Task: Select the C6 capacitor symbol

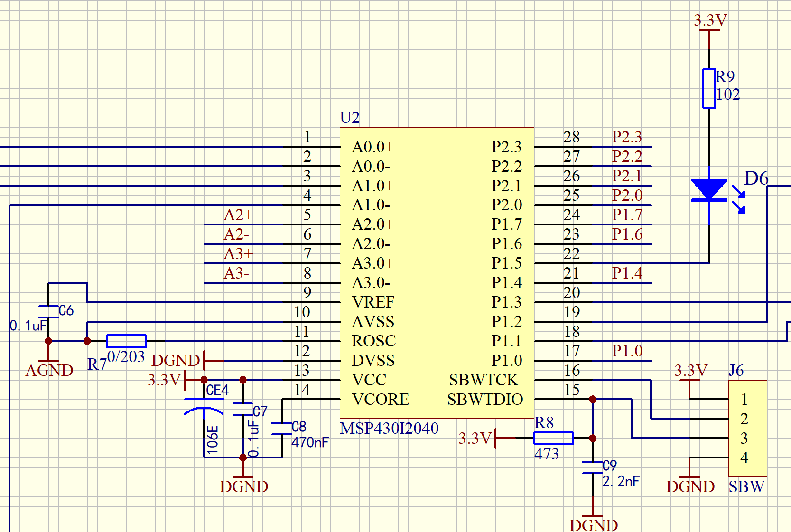Action: 48,311
